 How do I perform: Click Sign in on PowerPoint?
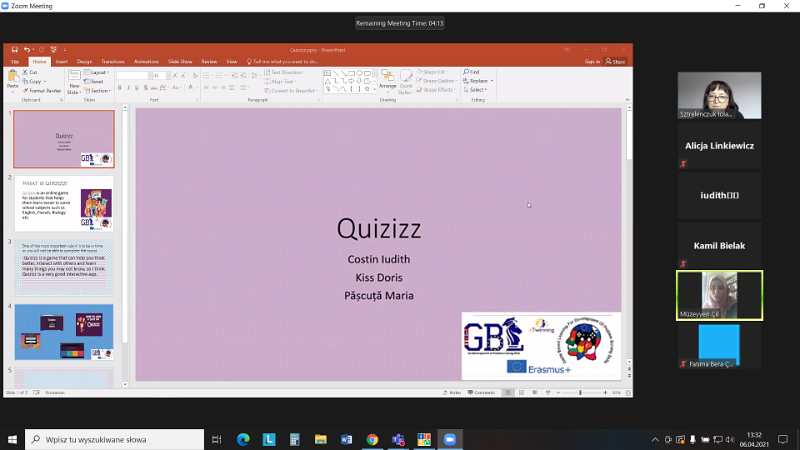click(x=592, y=62)
